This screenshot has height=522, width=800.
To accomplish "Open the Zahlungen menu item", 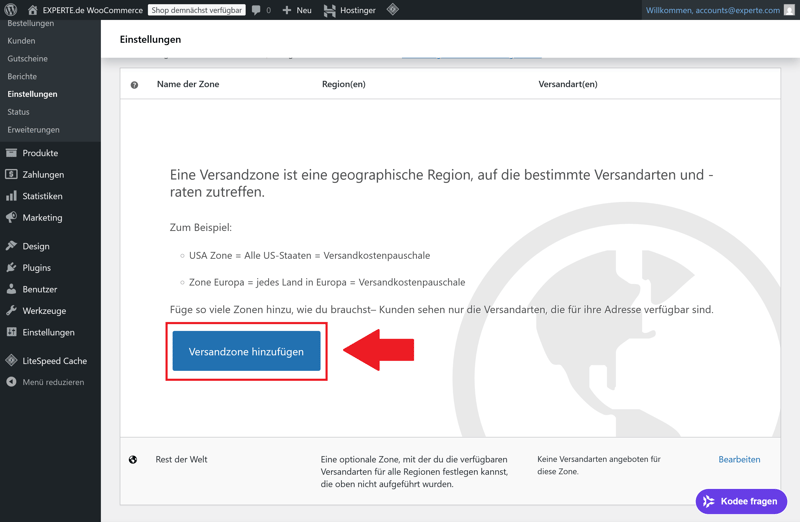I will [43, 175].
